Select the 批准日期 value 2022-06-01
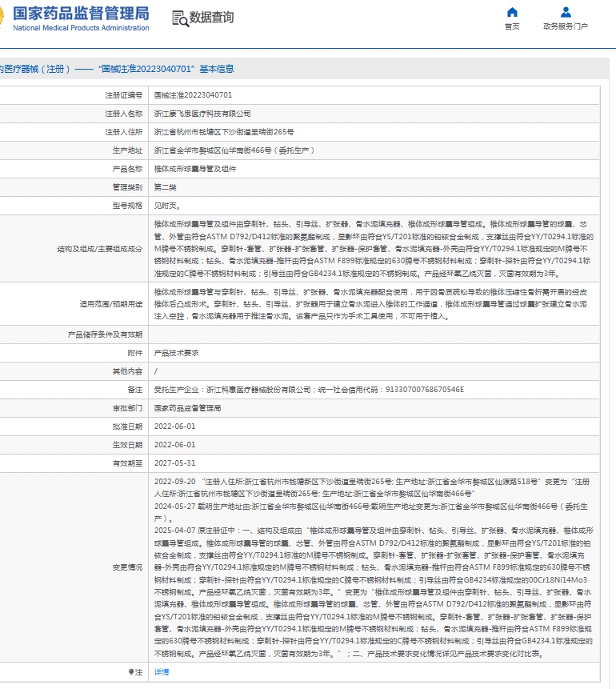Screen dimensions: 616x689 coord(175,427)
